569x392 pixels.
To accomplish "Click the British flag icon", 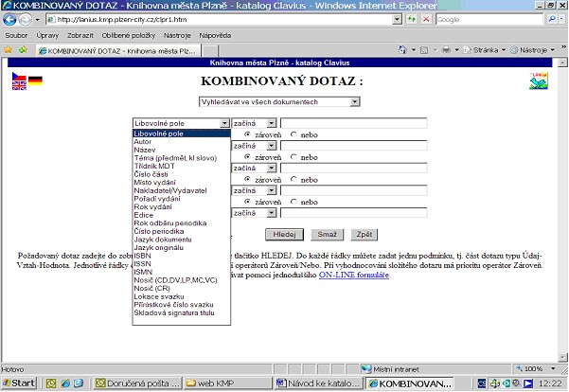I will [x=19, y=85].
